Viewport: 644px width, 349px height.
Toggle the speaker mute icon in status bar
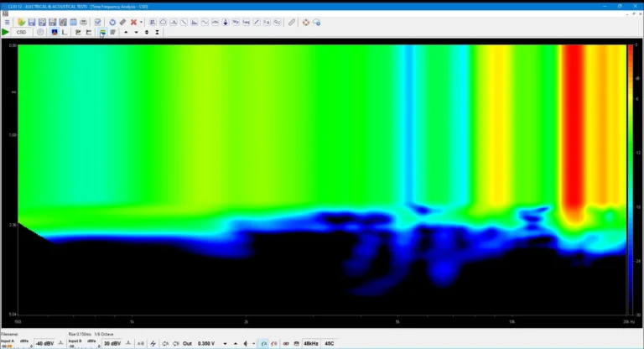point(245,343)
